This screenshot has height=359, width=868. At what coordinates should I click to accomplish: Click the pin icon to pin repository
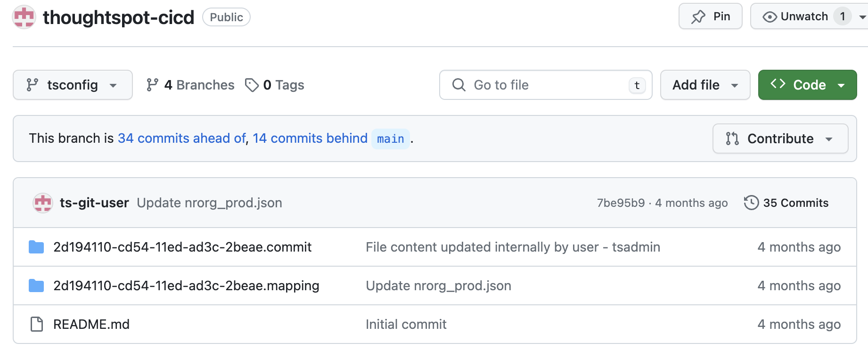tap(698, 17)
